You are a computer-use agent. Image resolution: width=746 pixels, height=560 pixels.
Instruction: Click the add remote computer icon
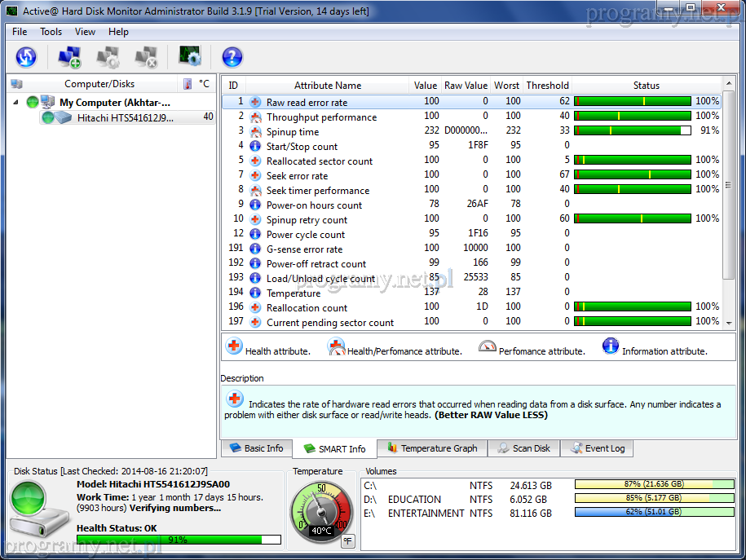tap(69, 56)
